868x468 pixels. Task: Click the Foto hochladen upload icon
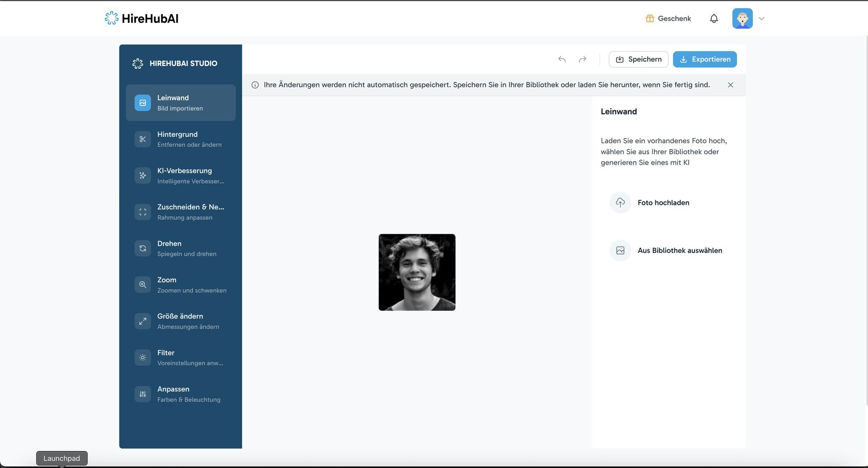620,202
